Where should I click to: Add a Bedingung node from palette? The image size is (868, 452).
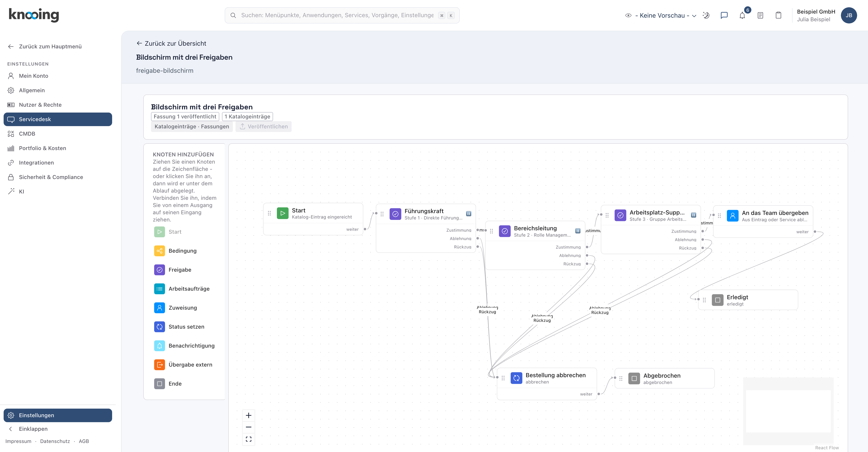(184, 251)
